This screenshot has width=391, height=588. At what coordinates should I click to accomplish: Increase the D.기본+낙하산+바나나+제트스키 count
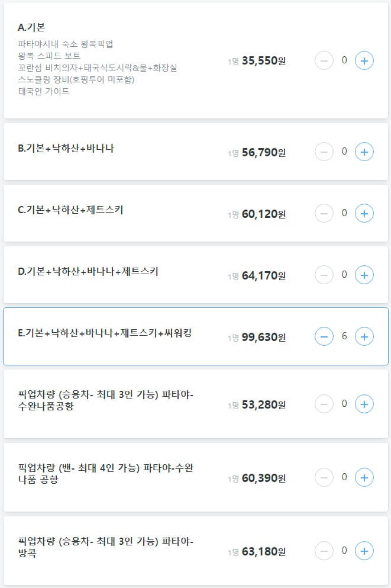pyautogui.click(x=366, y=275)
